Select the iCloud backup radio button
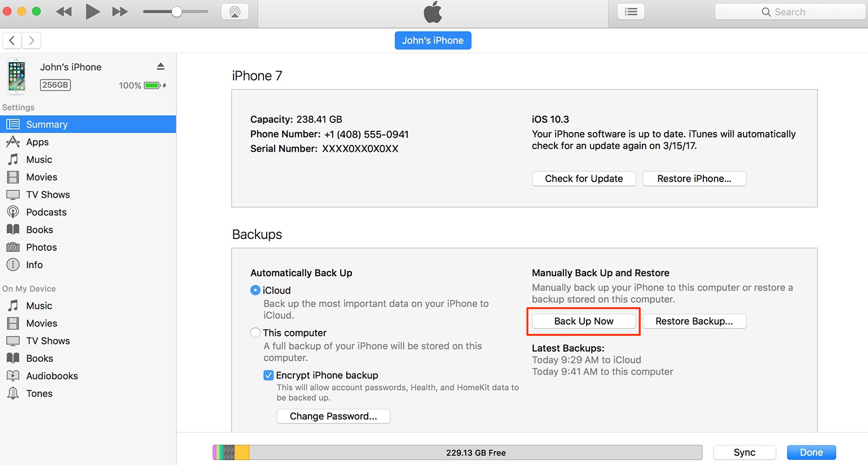This screenshot has height=465, width=868. tap(255, 290)
